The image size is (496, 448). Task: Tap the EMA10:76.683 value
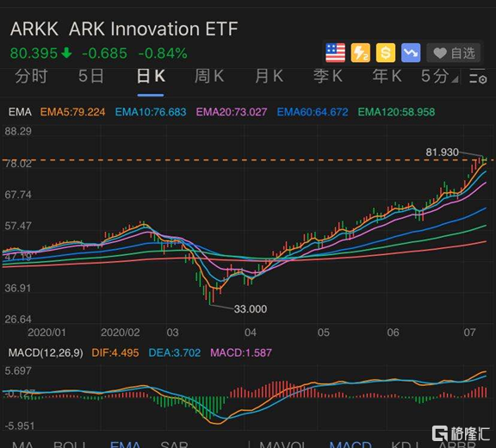click(x=151, y=112)
